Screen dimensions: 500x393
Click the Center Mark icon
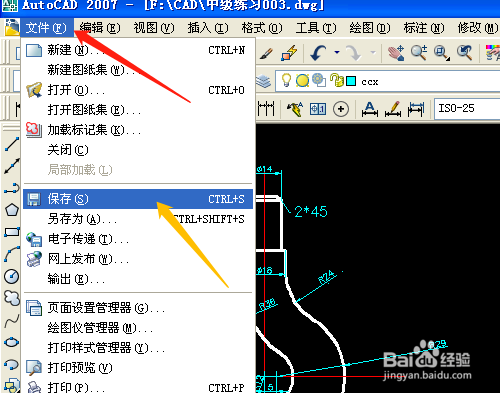pos(341,109)
